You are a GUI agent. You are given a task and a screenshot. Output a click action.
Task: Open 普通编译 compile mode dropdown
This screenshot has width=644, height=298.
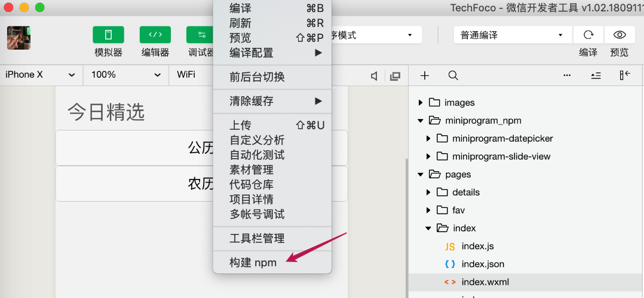coord(512,35)
